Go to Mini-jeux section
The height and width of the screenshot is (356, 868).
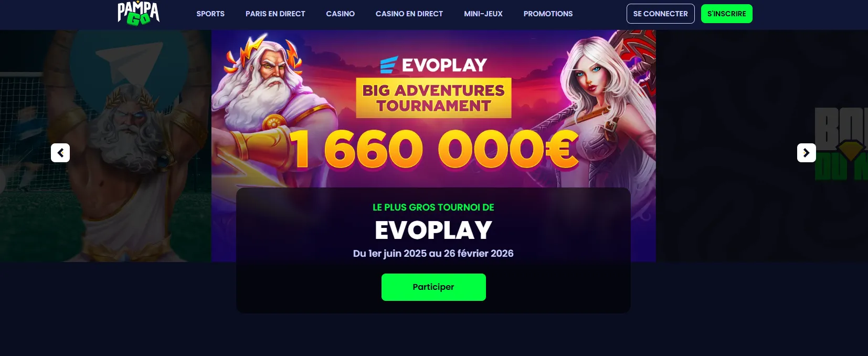(x=483, y=14)
